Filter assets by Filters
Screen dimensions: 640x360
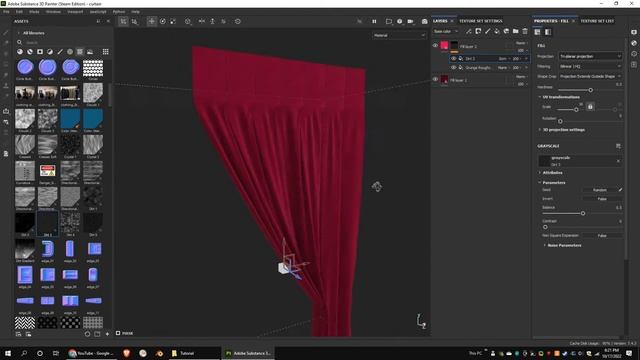point(50,52)
